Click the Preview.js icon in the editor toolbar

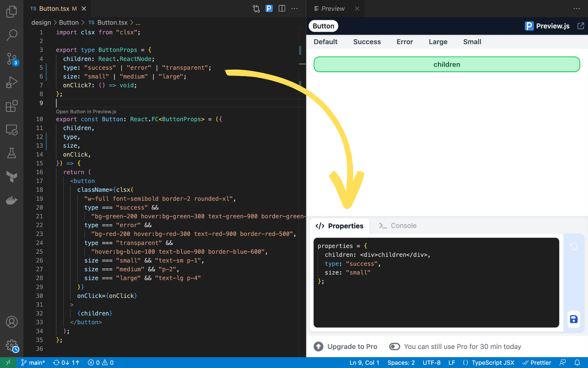coord(269,8)
